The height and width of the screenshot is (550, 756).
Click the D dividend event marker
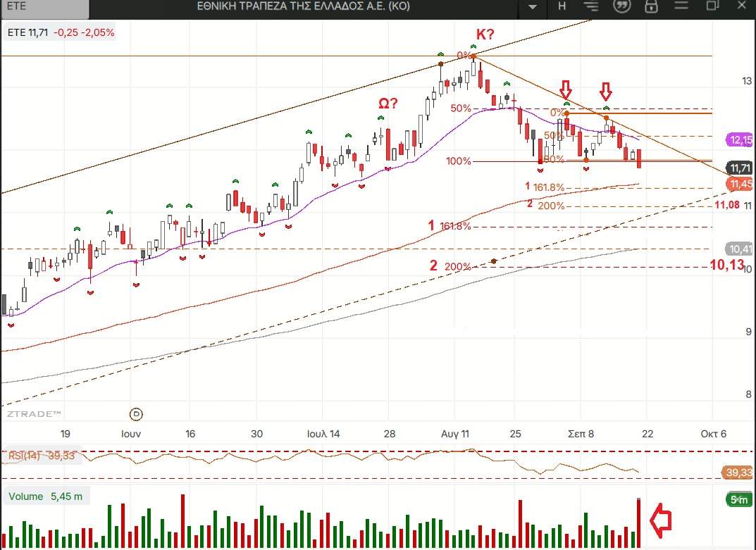(x=137, y=413)
